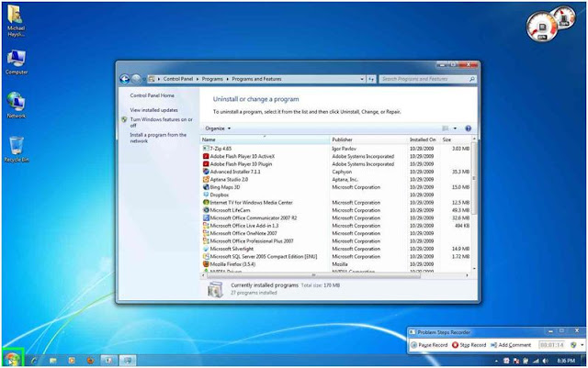Image resolution: width=588 pixels, height=368 pixels.
Task: Open Firefox from the taskbar
Action: (x=90, y=361)
